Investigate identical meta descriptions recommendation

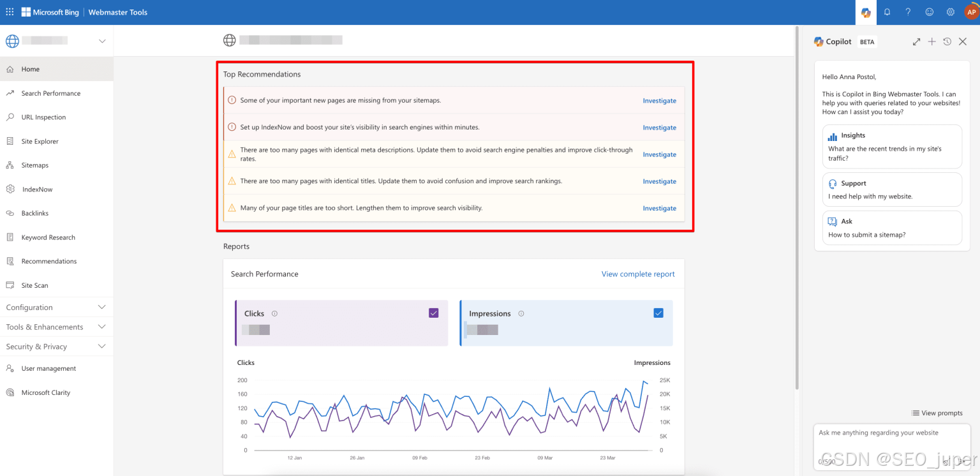[x=659, y=154]
